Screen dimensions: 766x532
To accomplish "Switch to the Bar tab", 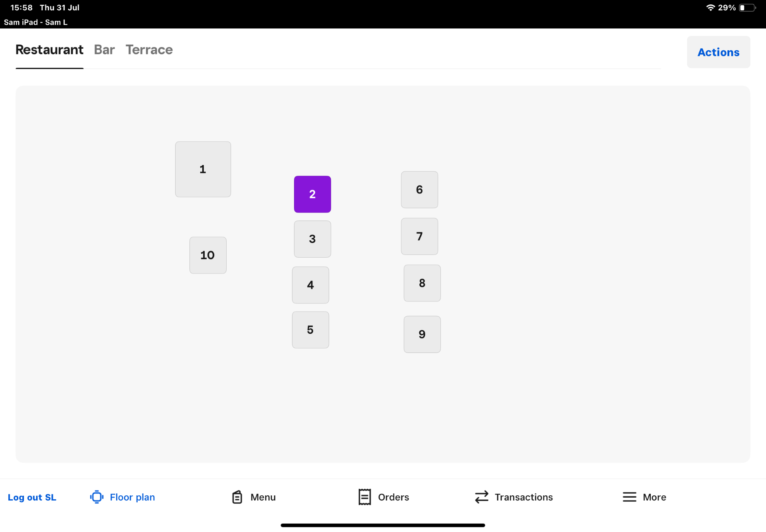I will [104, 50].
